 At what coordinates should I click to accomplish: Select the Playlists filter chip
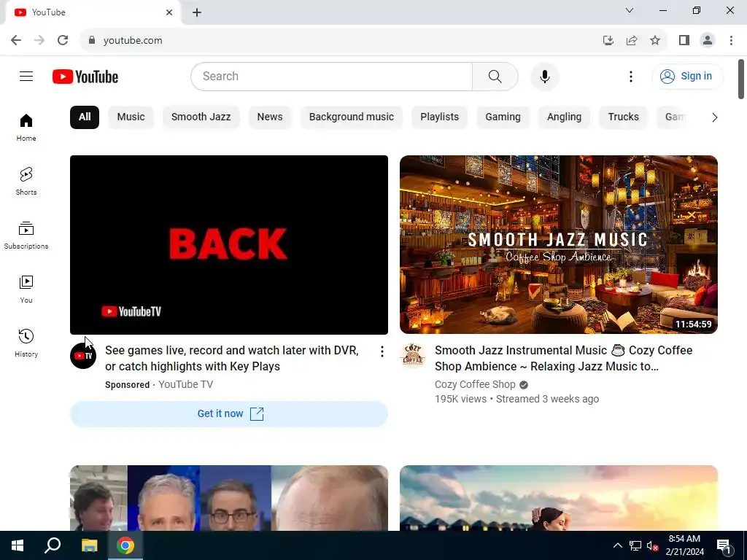(x=440, y=117)
